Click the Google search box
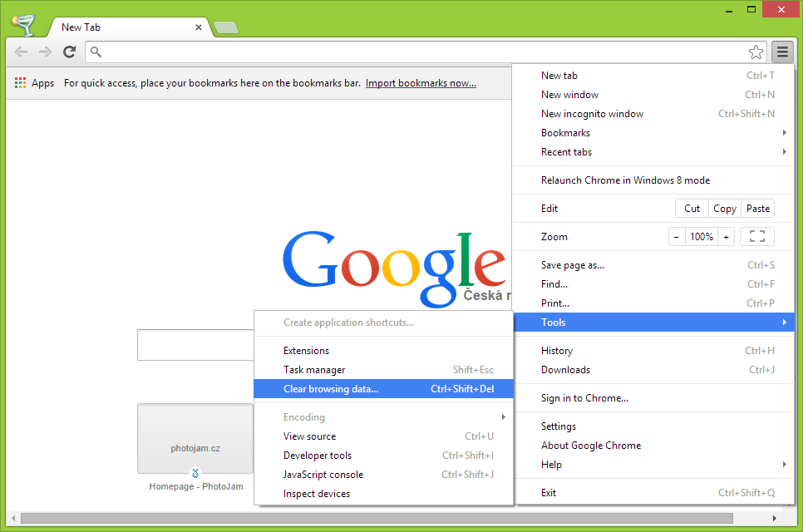 coord(195,345)
